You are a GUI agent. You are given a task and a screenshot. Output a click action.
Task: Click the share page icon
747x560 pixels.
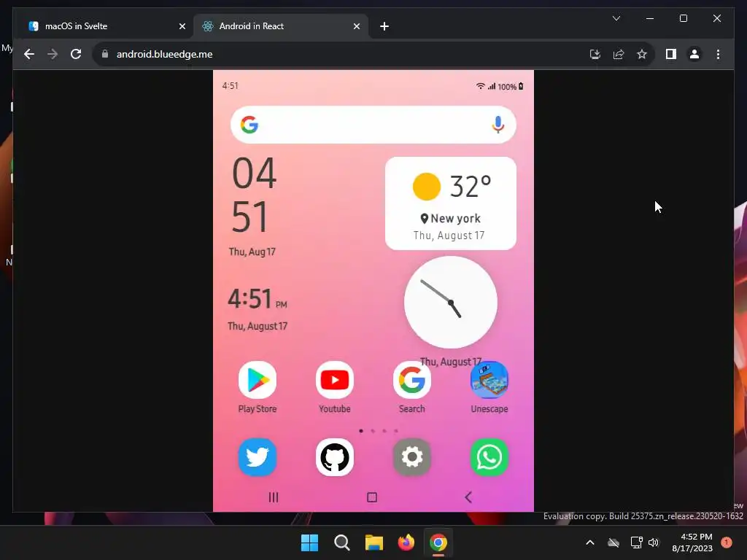click(619, 54)
